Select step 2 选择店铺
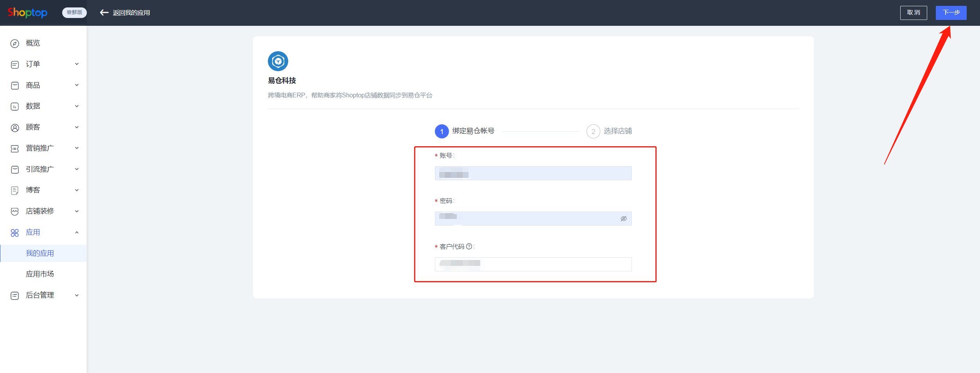980x373 pixels. pos(609,131)
